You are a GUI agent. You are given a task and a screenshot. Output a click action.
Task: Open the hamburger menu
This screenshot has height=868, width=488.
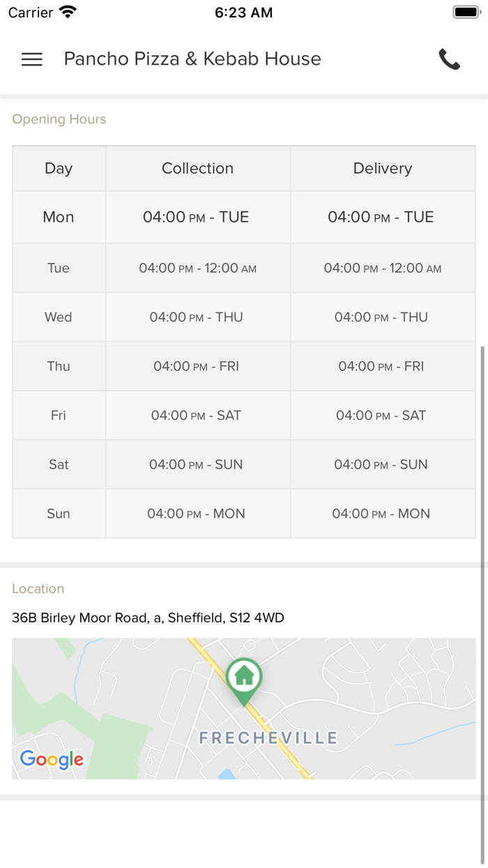coord(32,59)
